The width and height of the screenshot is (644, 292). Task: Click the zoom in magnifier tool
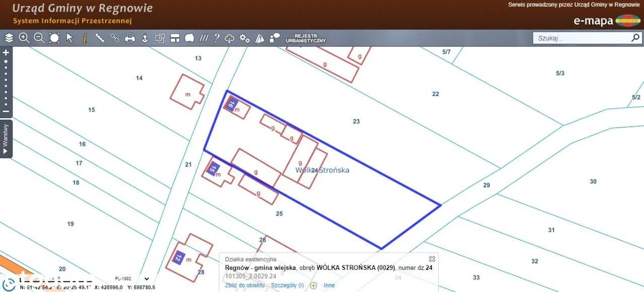(24, 38)
